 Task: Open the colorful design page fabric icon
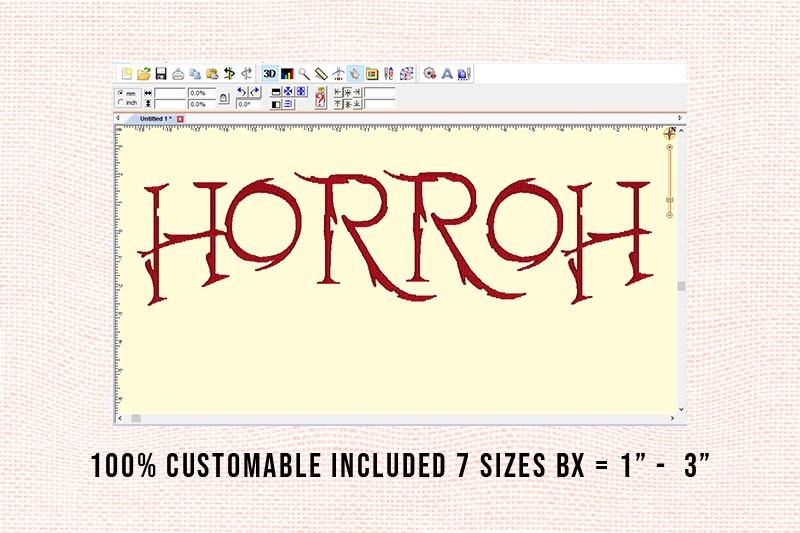coord(406,74)
